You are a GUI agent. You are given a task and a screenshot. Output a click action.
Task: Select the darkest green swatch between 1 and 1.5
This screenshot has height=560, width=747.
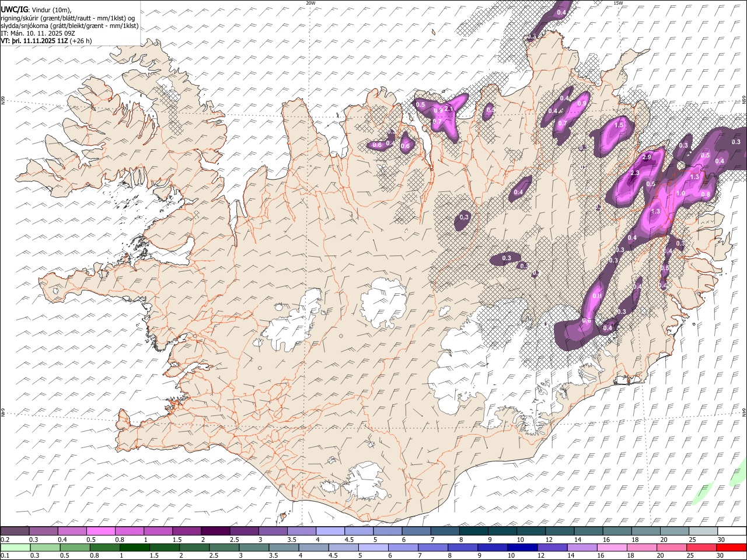click(x=135, y=547)
